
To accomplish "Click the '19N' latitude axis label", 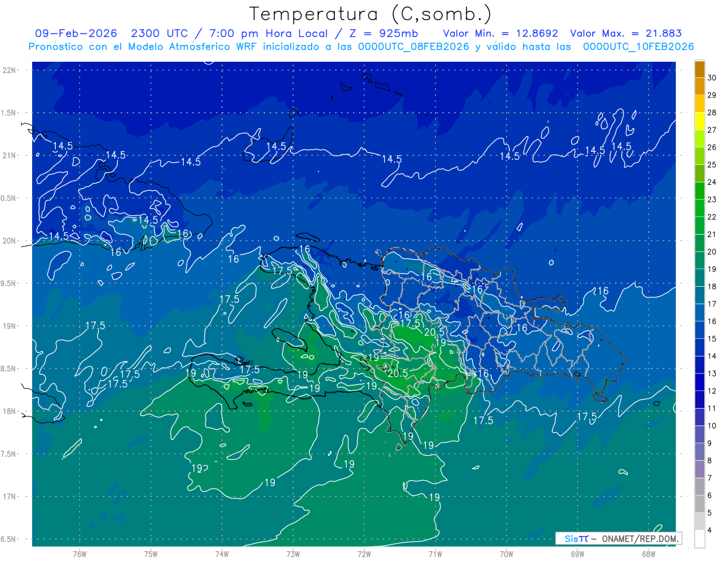I will tap(10, 326).
